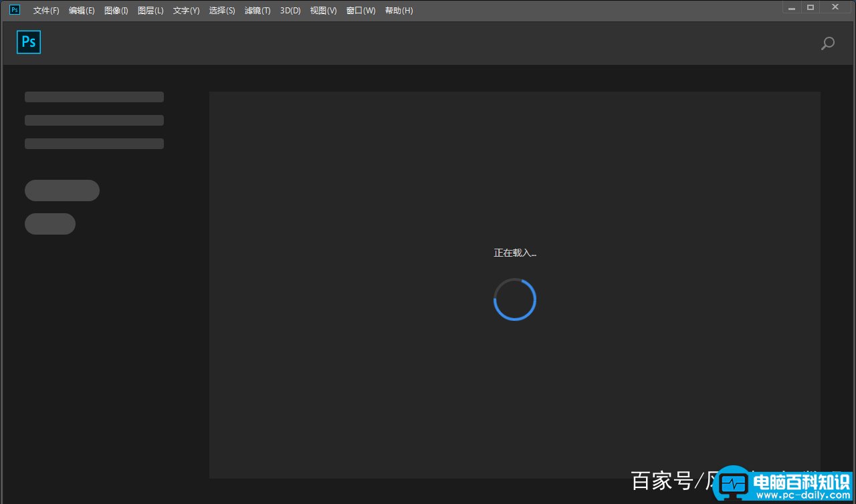This screenshot has height=504, width=856.
Task: Click the search magnifier icon
Action: click(x=828, y=43)
